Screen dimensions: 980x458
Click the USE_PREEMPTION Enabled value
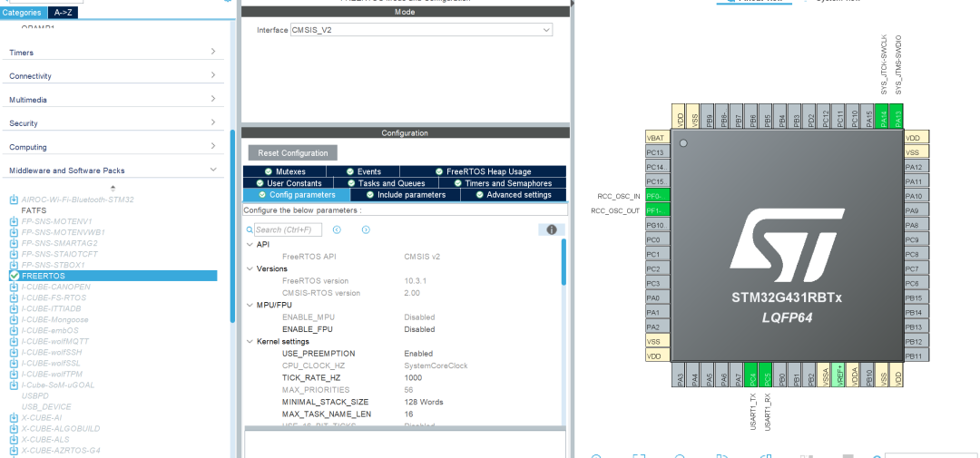418,354
